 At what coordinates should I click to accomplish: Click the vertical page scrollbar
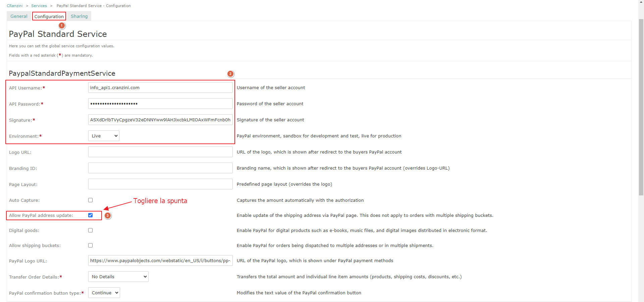[641, 107]
